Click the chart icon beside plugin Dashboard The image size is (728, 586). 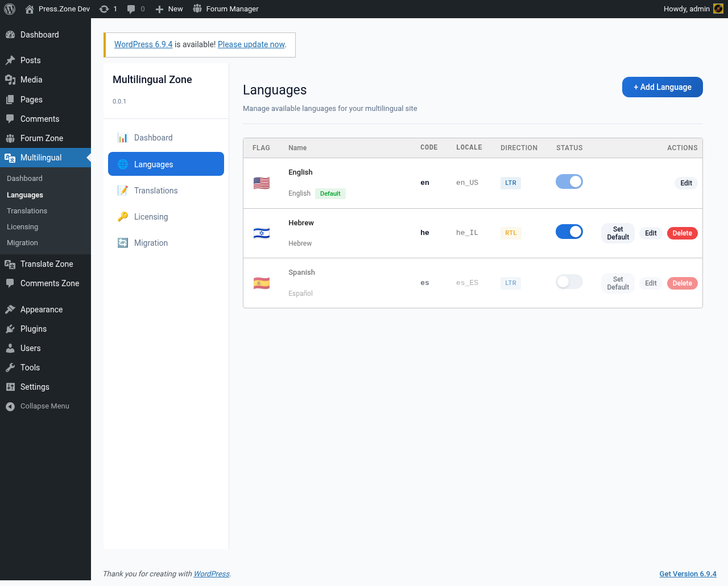123,138
